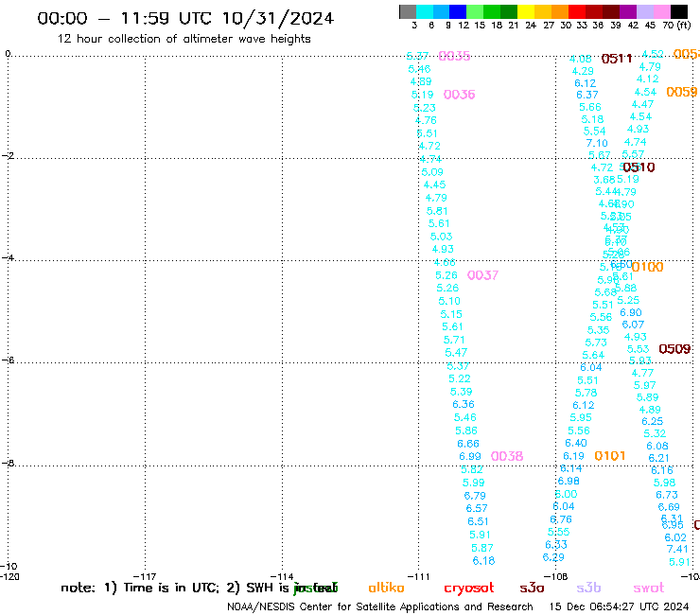Click the 'swot' satellite legend label

point(649,589)
